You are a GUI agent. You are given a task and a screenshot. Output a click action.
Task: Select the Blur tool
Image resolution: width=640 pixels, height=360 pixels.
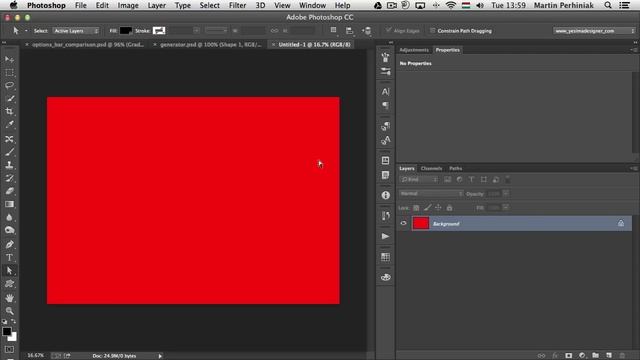pyautogui.click(x=9, y=218)
